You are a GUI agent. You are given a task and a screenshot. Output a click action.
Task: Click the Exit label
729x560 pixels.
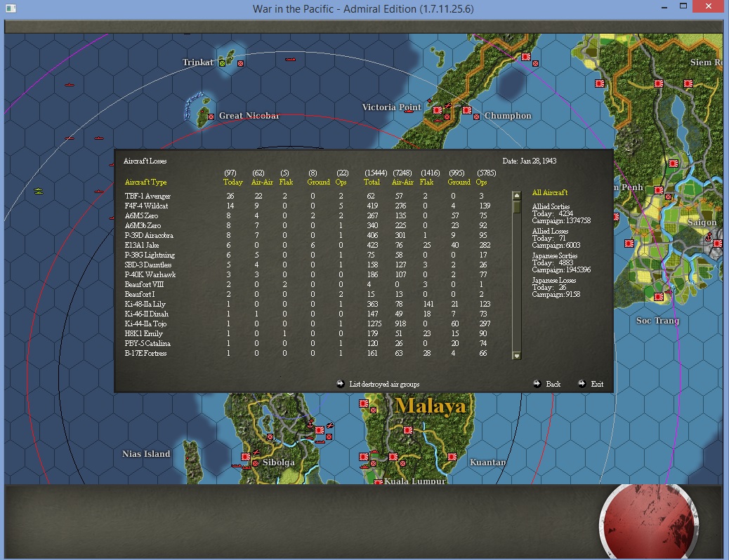point(597,384)
